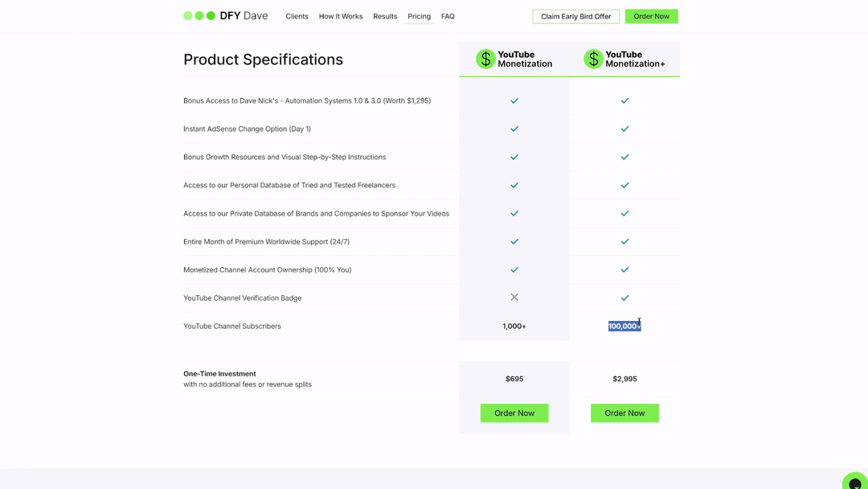Click the X mark for Verification Badge
This screenshot has width=868, height=489.
(514, 298)
